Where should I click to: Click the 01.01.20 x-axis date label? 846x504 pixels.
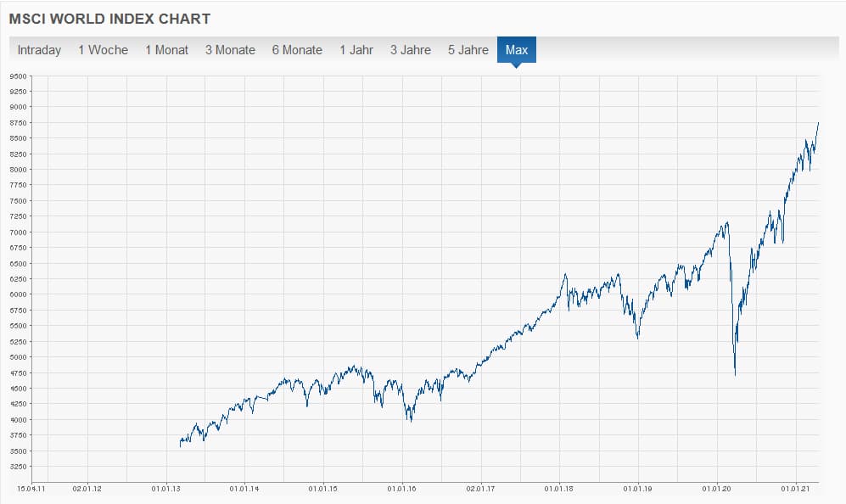(717, 489)
